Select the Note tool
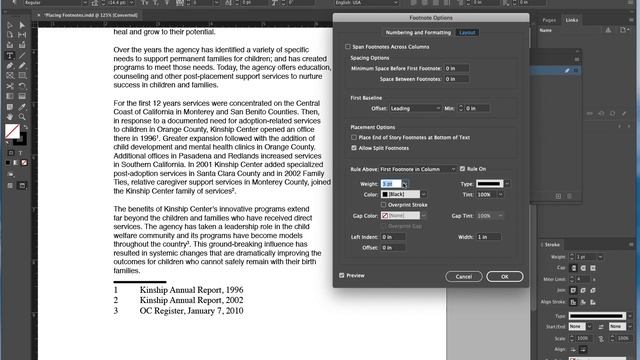The image size is (640, 360). [x=10, y=107]
